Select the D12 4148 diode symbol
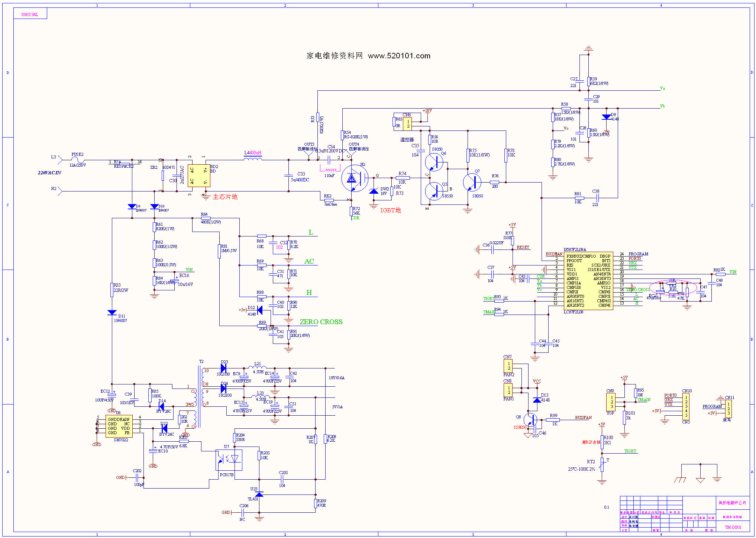The image size is (756, 538). click(259, 310)
